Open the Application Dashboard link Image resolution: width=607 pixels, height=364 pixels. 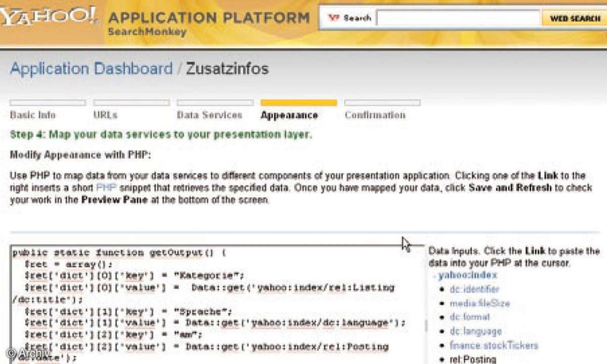click(91, 68)
